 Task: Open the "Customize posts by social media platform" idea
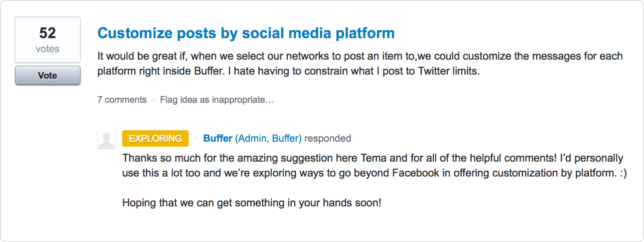246,33
